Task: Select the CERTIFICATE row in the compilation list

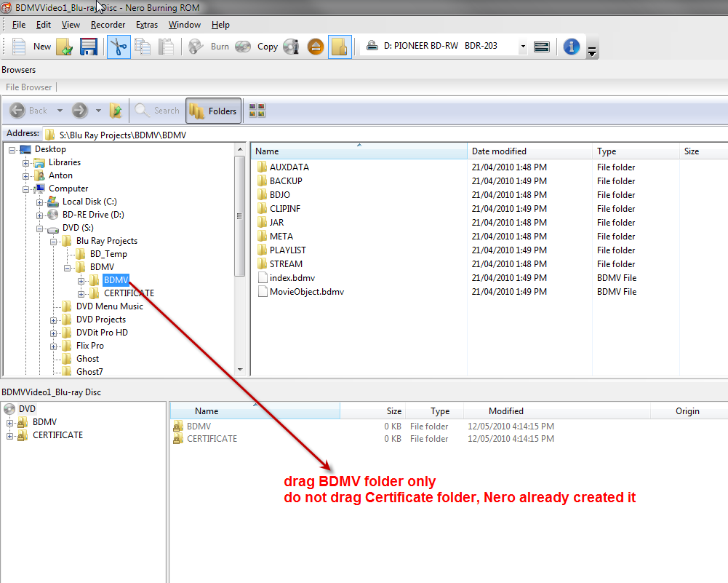Action: tap(212, 439)
